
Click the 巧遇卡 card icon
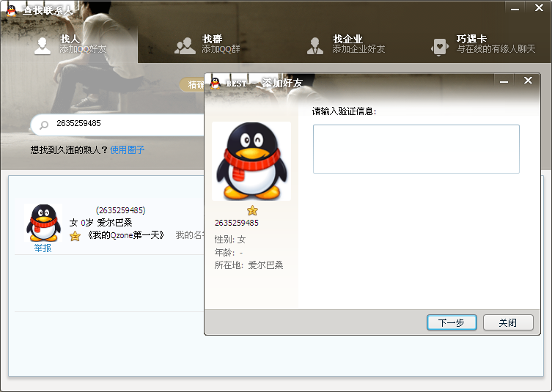[440, 45]
